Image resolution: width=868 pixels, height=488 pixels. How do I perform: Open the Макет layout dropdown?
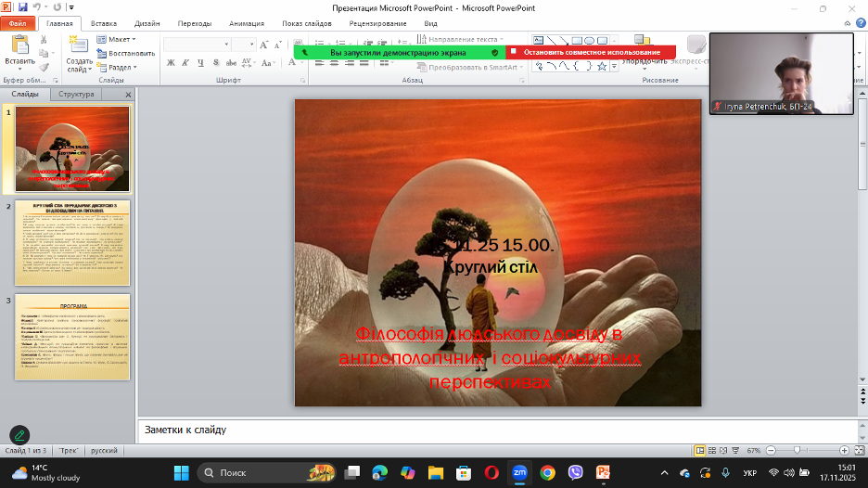(116, 39)
